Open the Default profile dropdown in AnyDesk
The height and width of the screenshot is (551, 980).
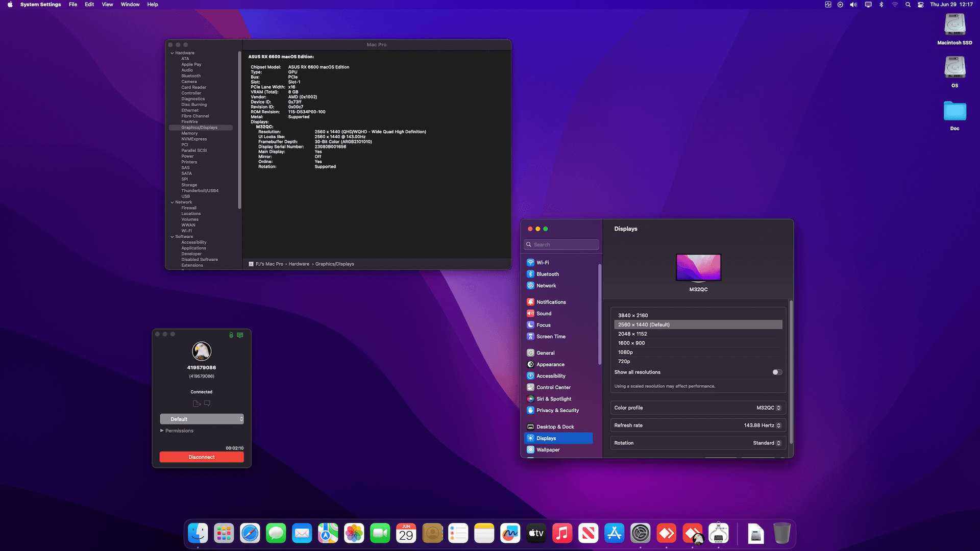[202, 419]
